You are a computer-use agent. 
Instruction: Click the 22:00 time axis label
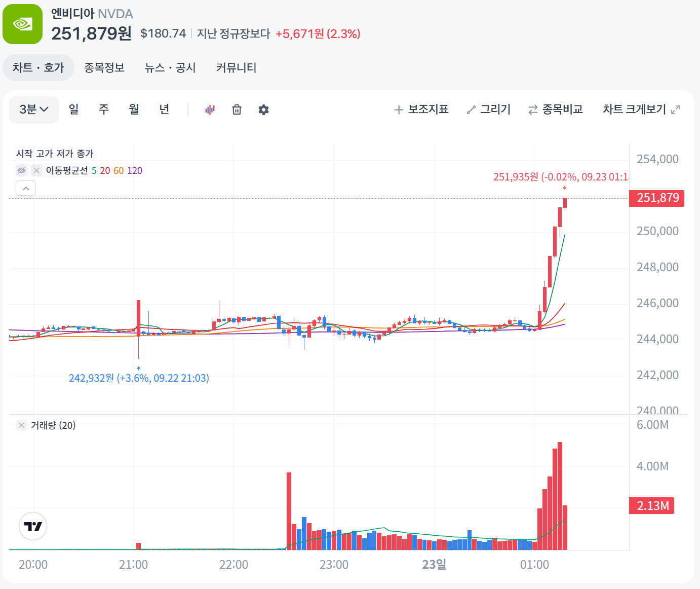234,565
